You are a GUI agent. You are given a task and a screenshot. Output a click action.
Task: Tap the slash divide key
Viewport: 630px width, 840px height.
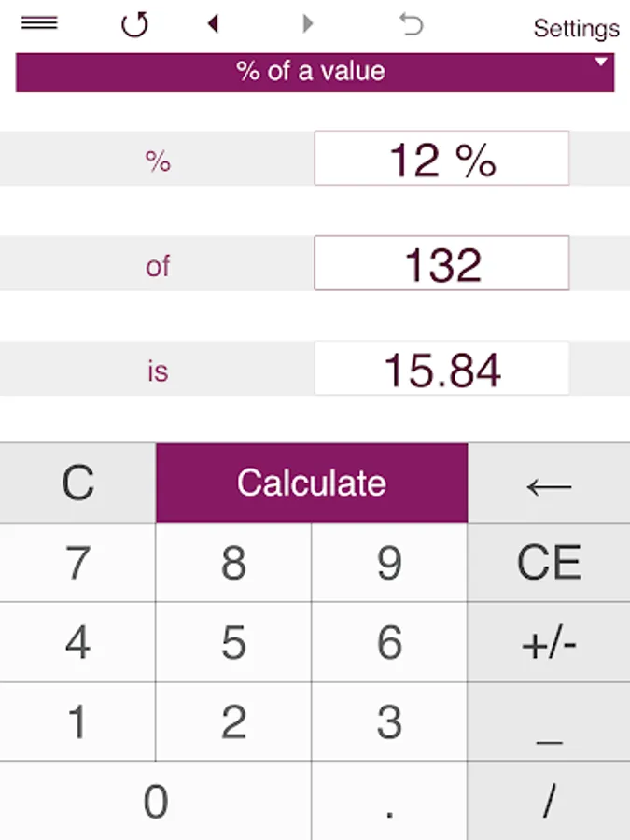point(549,801)
